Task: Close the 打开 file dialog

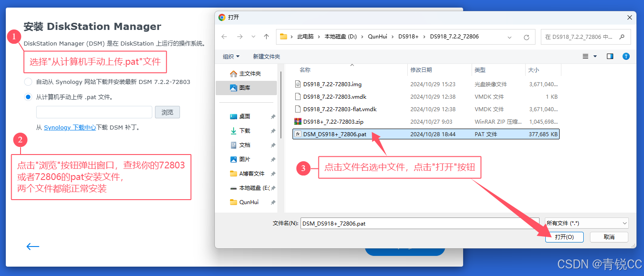Action: point(630,17)
